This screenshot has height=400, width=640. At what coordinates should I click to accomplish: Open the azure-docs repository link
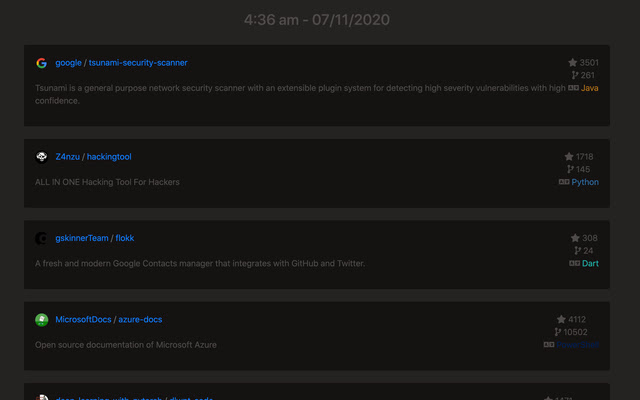pyautogui.click(x=140, y=320)
